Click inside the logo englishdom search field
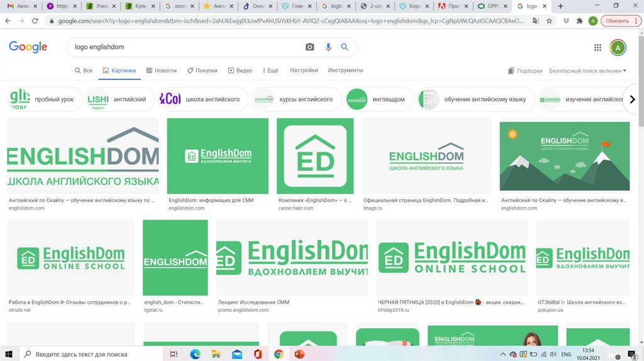The width and height of the screenshot is (644, 361). 182,47
